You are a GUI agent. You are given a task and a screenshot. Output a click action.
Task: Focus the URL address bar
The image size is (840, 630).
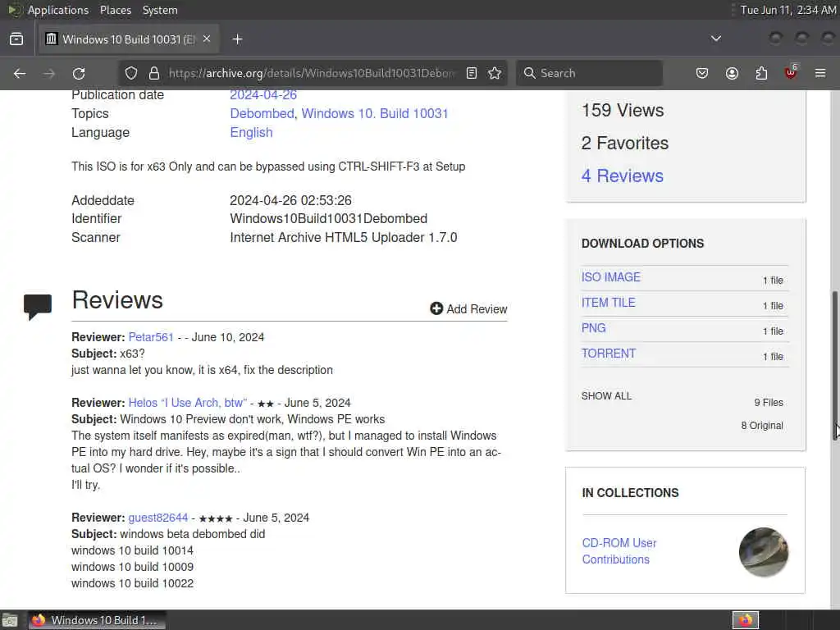[312, 73]
